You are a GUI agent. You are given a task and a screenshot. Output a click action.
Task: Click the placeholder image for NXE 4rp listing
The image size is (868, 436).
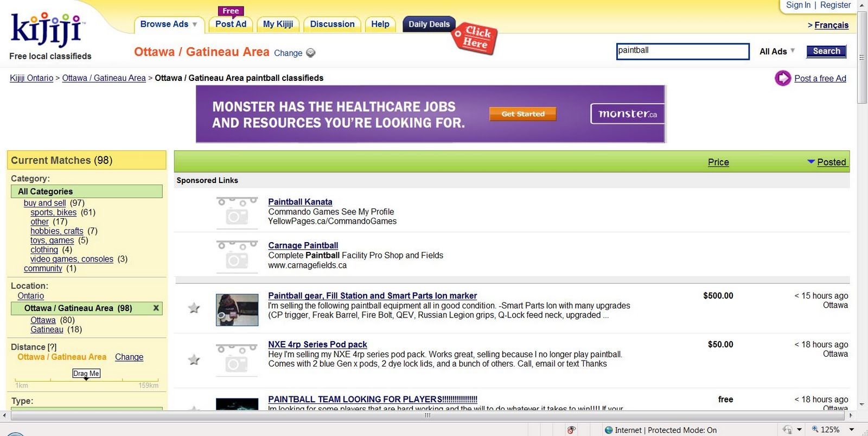pyautogui.click(x=237, y=359)
